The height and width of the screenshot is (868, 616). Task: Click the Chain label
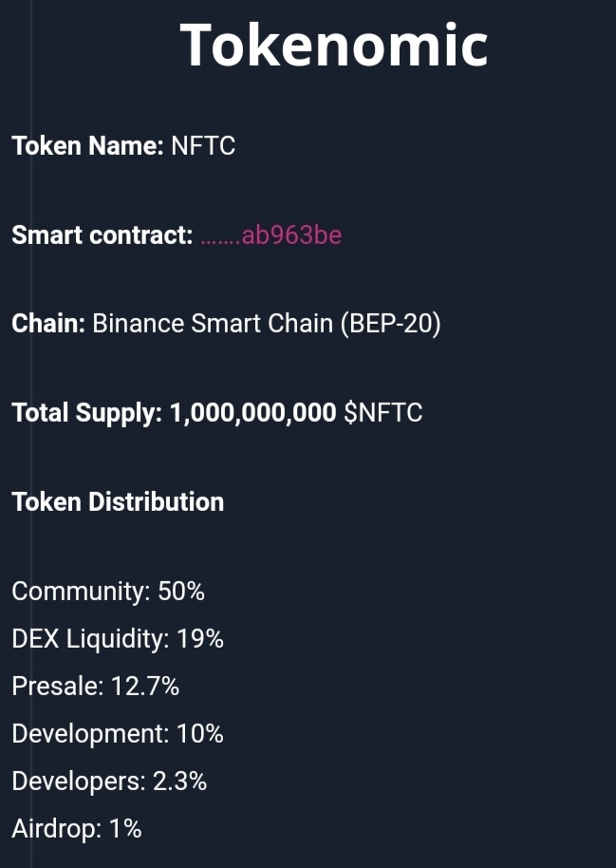click(x=48, y=324)
